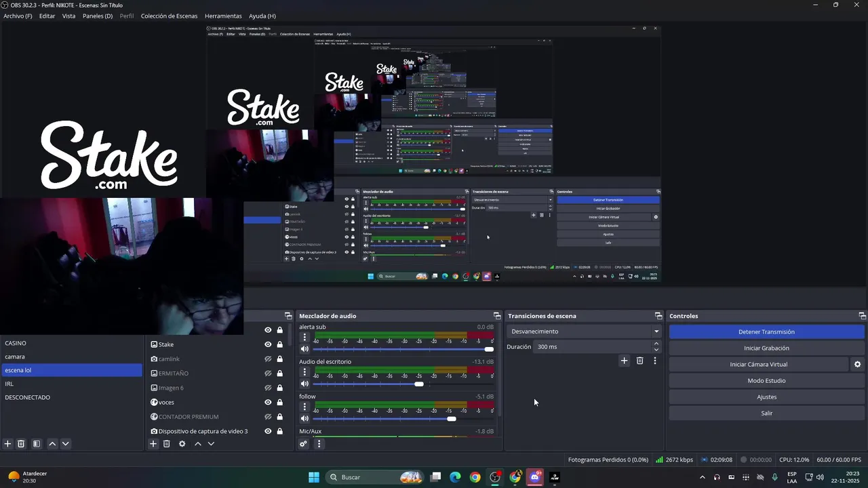Select the CASINO scene
868x488 pixels.
[x=71, y=343]
